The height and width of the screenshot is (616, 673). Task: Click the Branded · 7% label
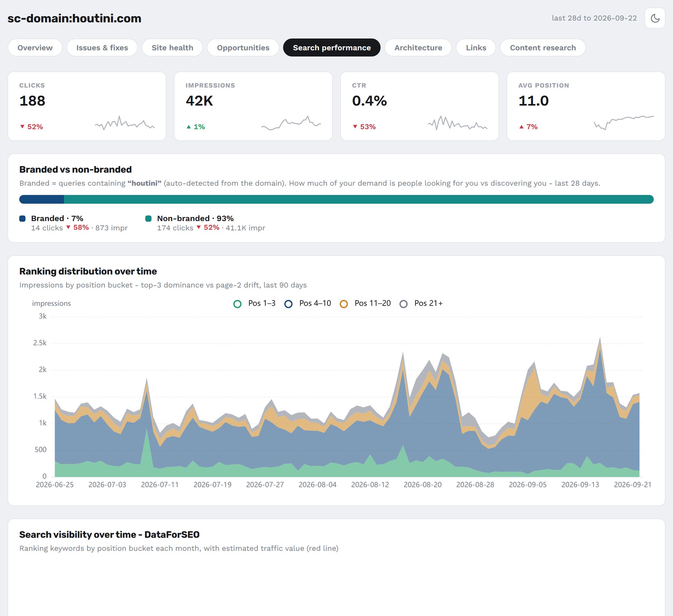click(57, 218)
